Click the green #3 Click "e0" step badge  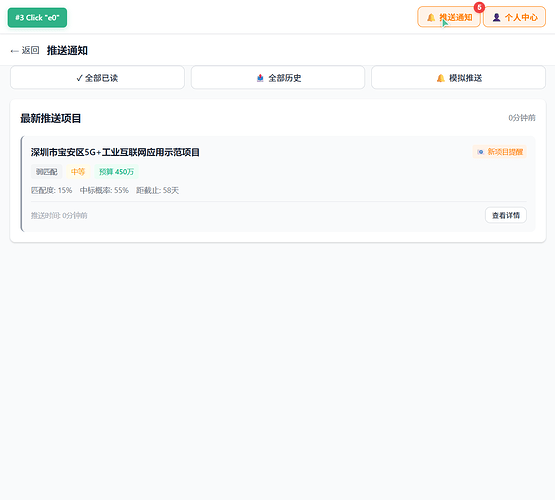(x=37, y=17)
